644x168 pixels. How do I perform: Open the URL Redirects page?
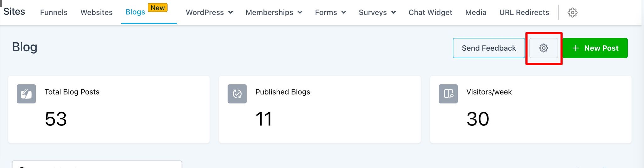tap(524, 13)
